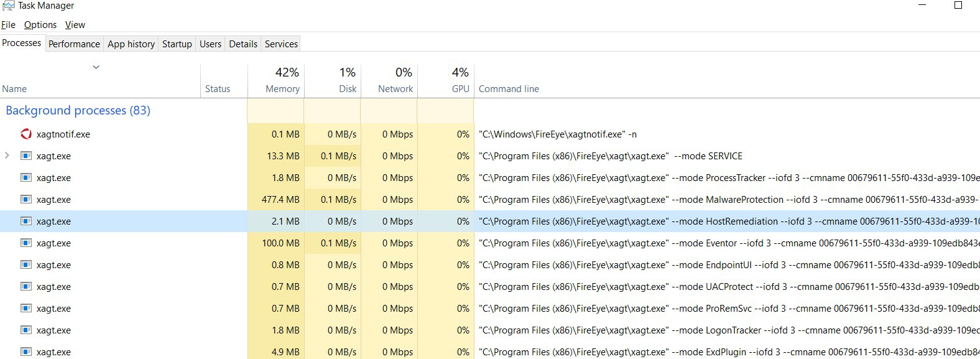This screenshot has height=359, width=980.
Task: Click the 100.0 MB memory value
Action: click(x=280, y=243)
